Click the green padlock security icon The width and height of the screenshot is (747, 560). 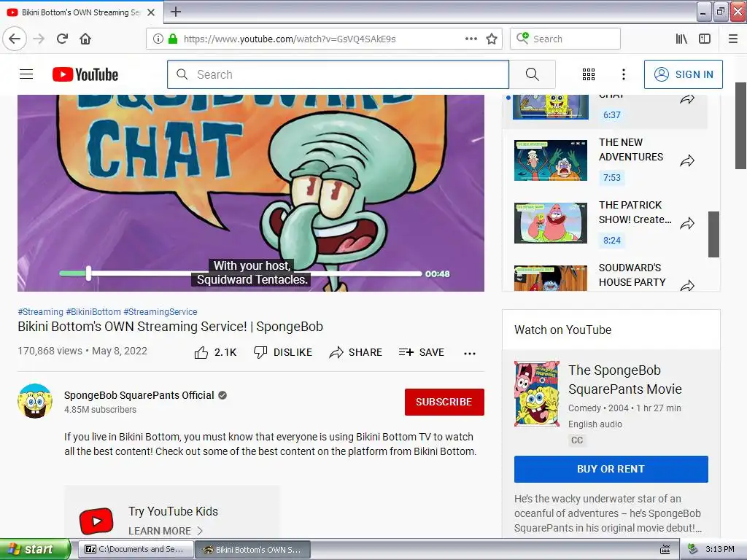click(173, 39)
